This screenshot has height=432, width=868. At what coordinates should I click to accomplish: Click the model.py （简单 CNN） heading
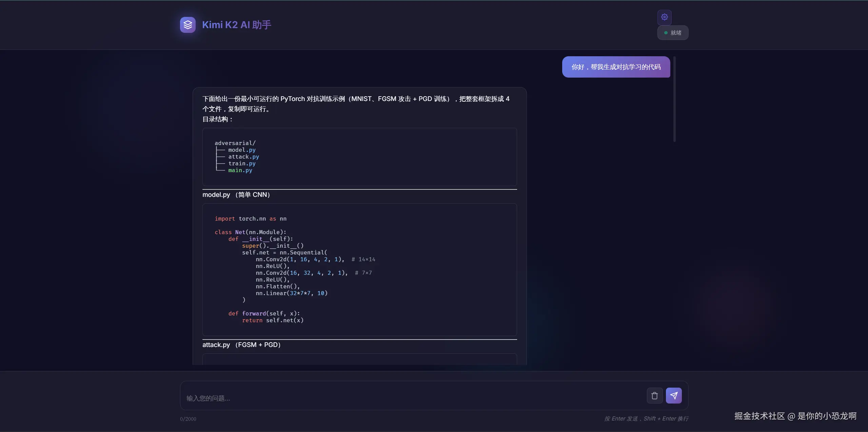(x=236, y=195)
